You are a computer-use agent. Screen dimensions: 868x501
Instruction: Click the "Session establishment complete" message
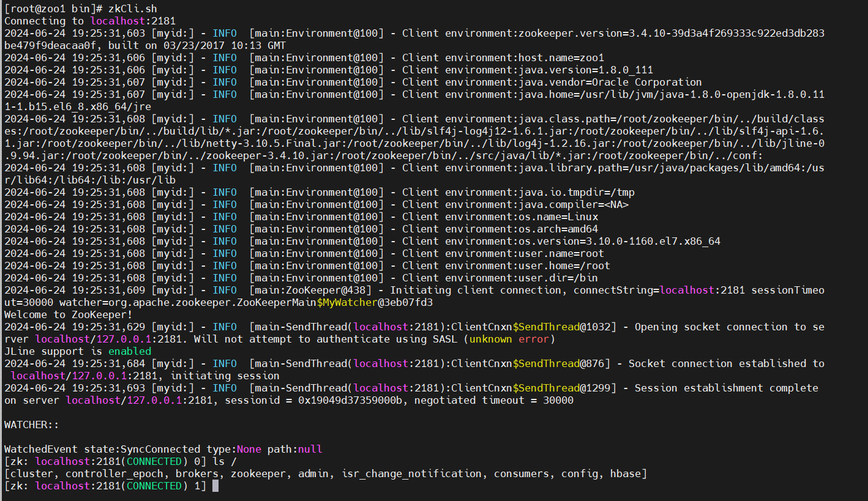click(x=727, y=388)
